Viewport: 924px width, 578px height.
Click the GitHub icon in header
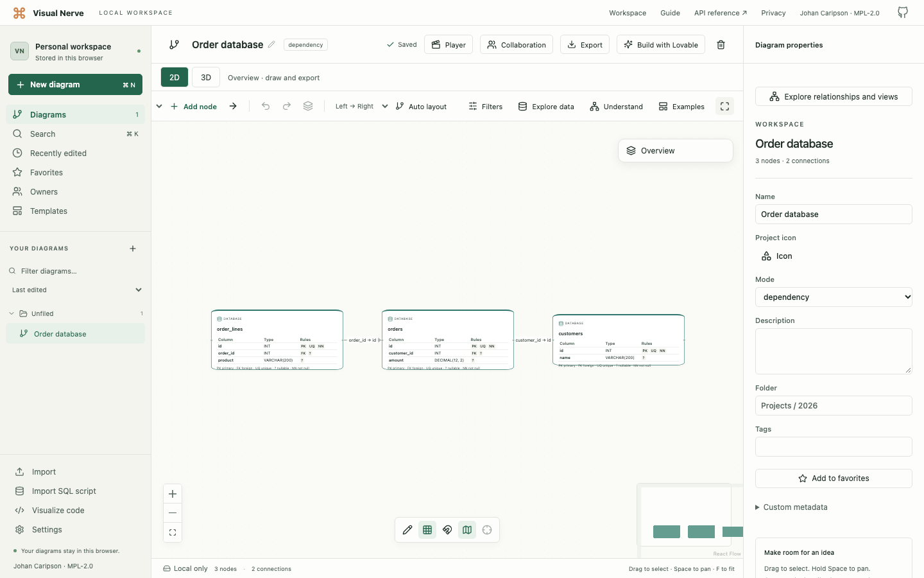tap(903, 13)
